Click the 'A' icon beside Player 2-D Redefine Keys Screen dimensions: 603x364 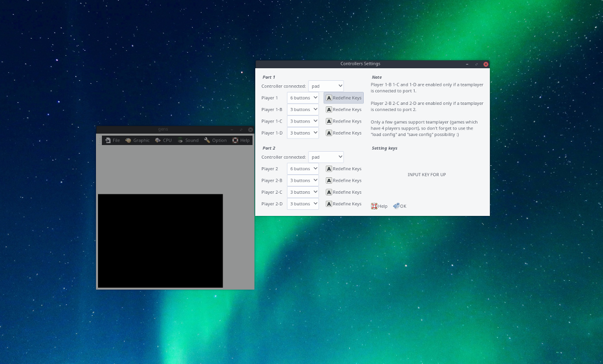[x=329, y=203]
